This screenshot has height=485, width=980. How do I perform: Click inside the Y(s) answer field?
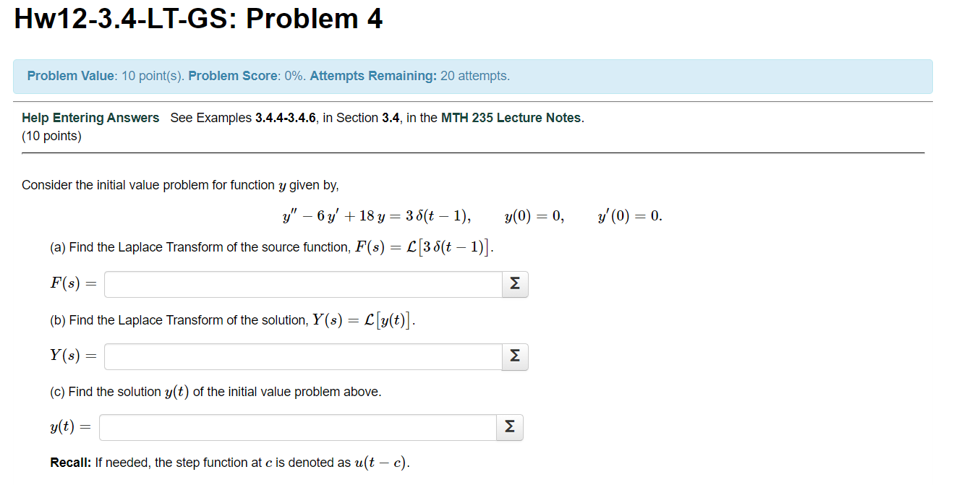[302, 356]
